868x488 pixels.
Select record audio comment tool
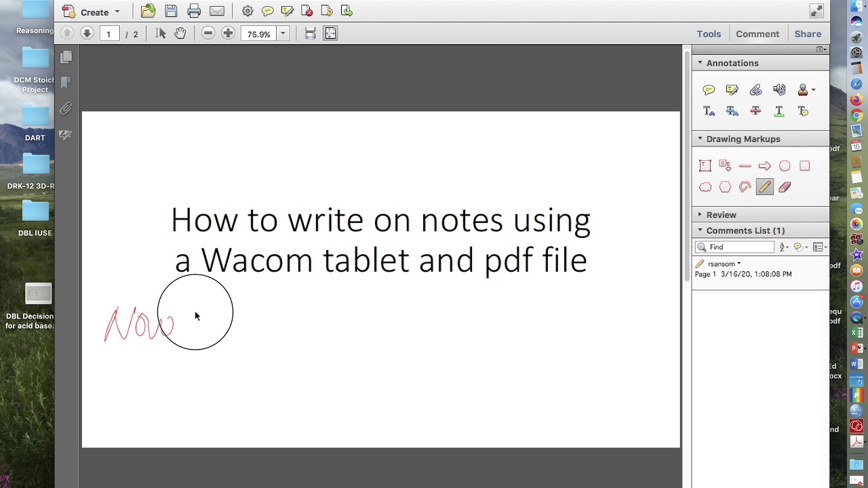[779, 89]
